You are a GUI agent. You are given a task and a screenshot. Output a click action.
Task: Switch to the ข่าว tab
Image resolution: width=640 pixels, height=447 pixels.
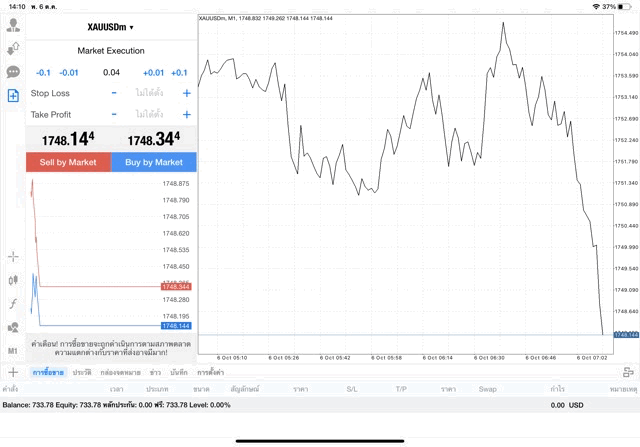155,372
